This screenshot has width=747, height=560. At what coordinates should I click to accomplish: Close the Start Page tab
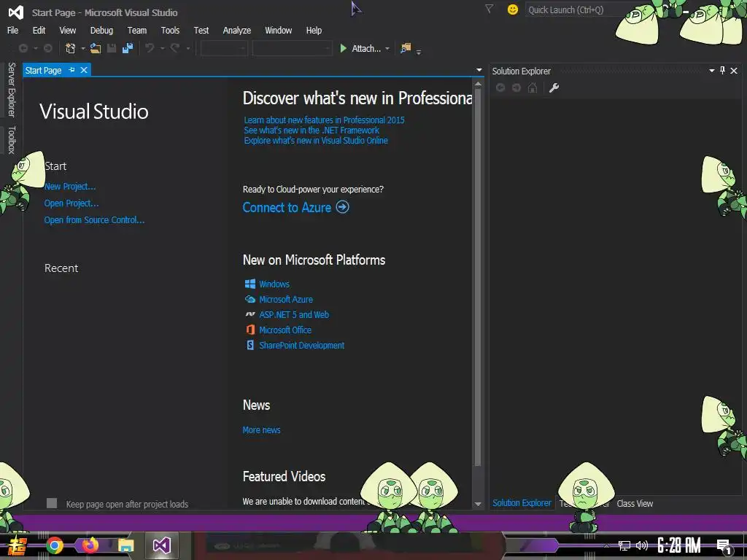[x=84, y=70]
